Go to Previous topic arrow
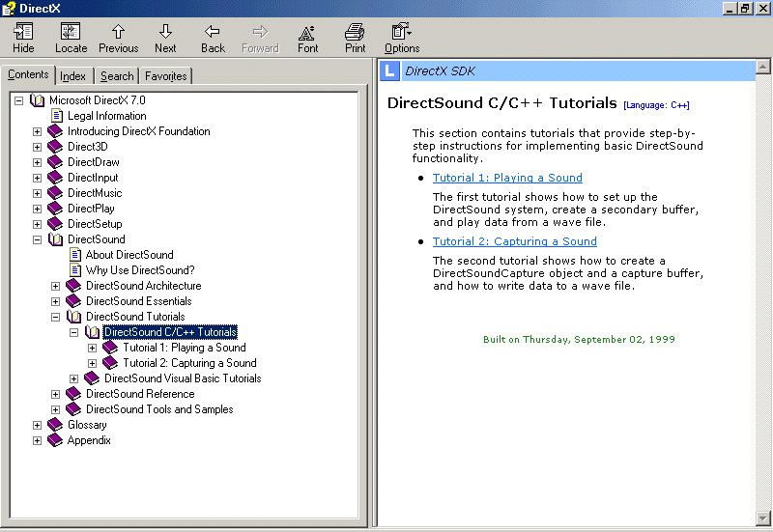The image size is (773, 532). coord(118,32)
